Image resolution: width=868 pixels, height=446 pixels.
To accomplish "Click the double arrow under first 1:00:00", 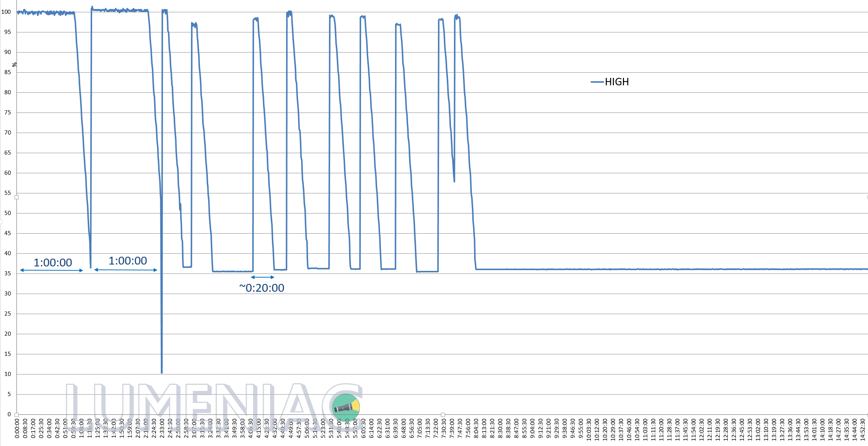I will (51, 270).
